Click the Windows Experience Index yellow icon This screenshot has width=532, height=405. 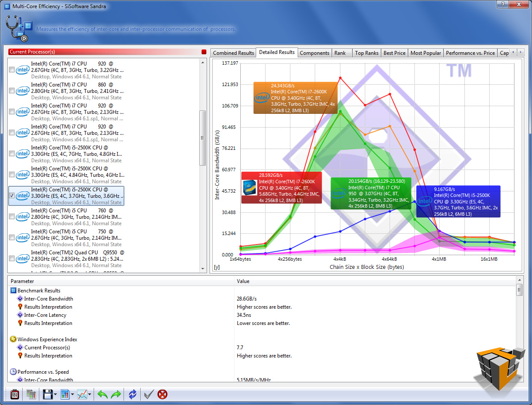click(13, 339)
